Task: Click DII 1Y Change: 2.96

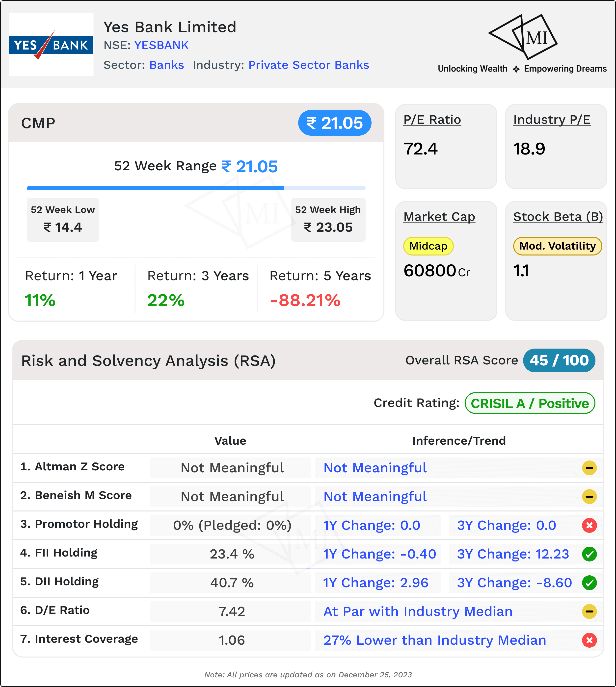Action: 376,583
